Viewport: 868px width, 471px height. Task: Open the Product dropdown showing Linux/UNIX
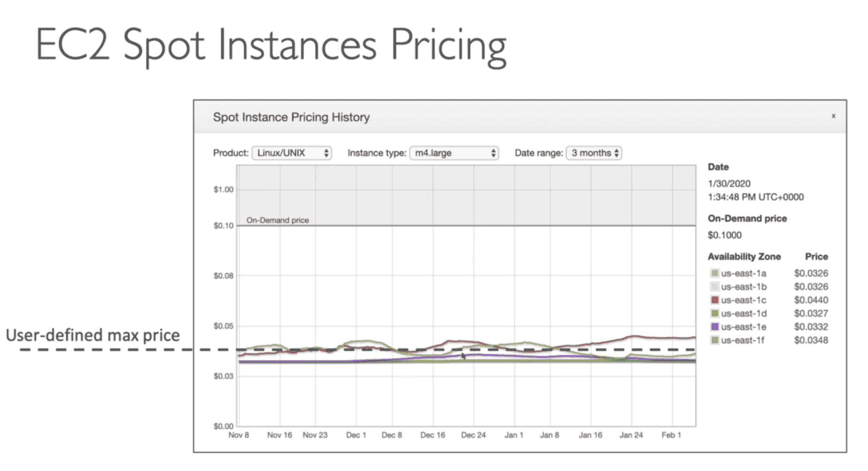[x=292, y=153]
